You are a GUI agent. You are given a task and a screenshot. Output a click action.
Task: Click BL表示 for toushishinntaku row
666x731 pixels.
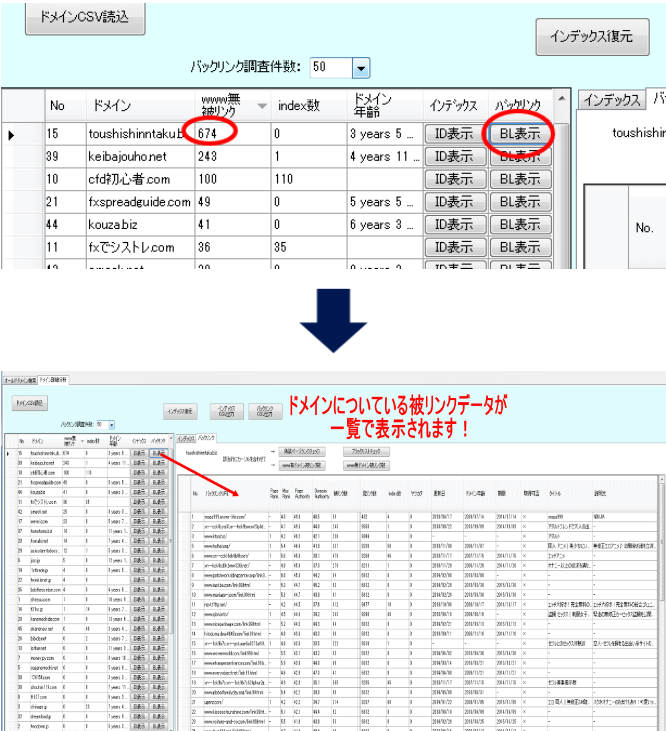point(519,132)
